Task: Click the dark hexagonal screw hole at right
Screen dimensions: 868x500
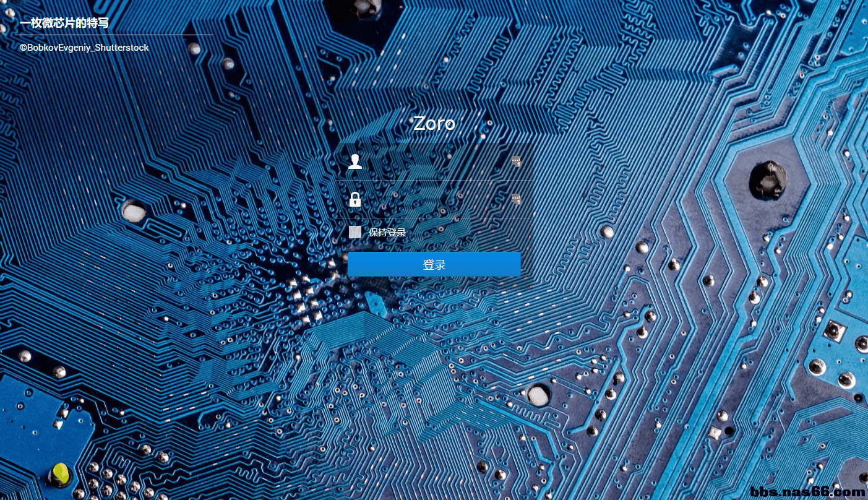Action: pyautogui.click(x=768, y=179)
